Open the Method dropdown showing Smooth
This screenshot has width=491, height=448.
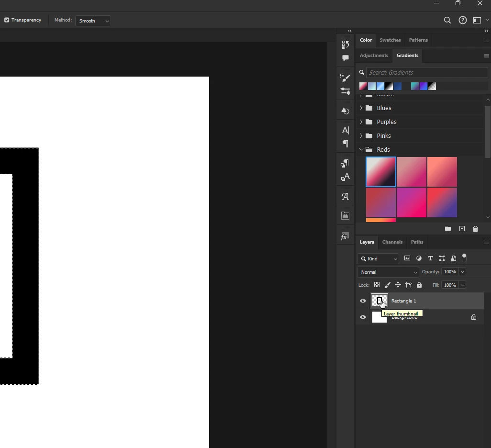93,21
